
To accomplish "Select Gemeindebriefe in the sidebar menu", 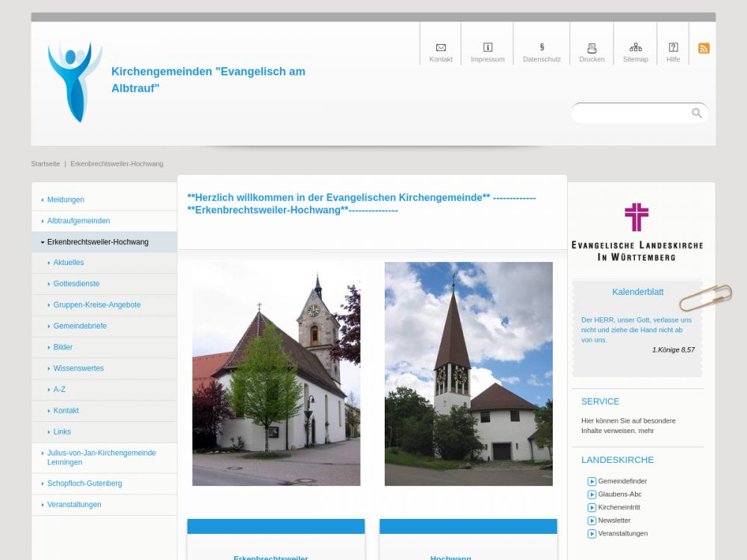I will pyautogui.click(x=80, y=326).
